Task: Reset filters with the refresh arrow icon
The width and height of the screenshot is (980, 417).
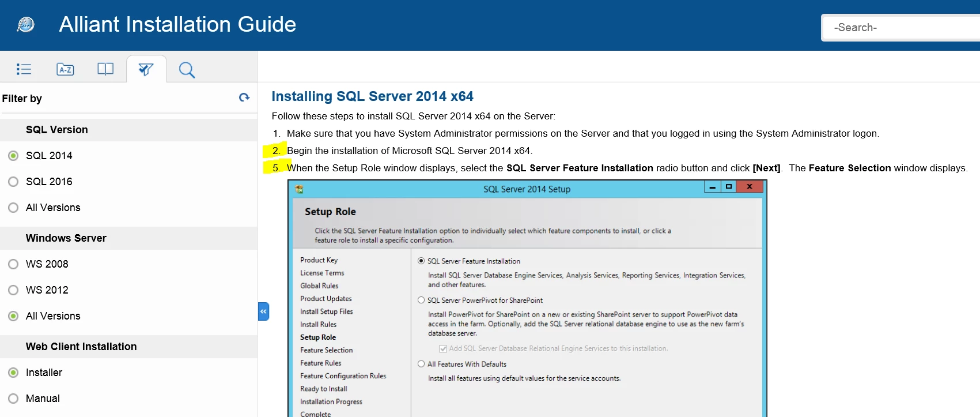Action: [244, 97]
